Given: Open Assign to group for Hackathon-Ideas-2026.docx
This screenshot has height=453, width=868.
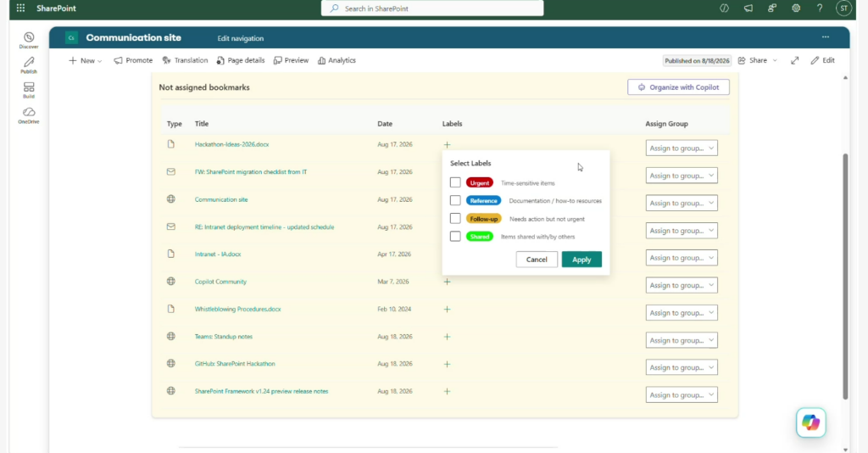Looking at the screenshot, I should pyautogui.click(x=682, y=148).
